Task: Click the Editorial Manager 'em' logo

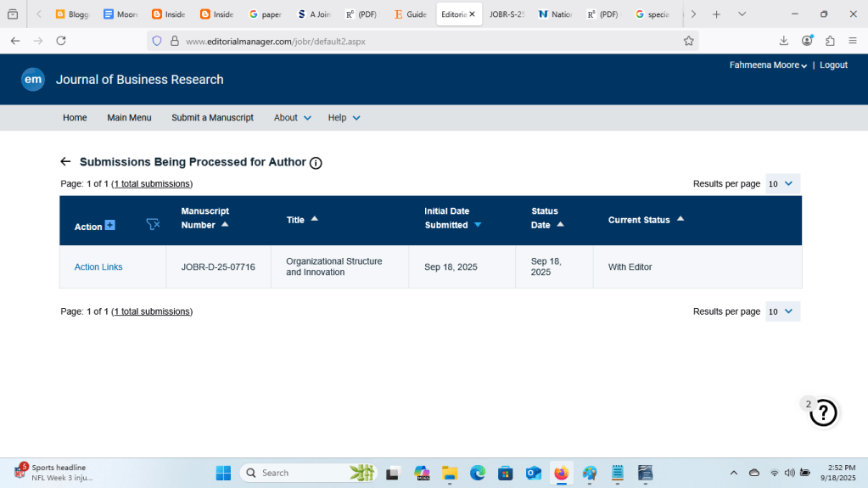Action: [33, 80]
